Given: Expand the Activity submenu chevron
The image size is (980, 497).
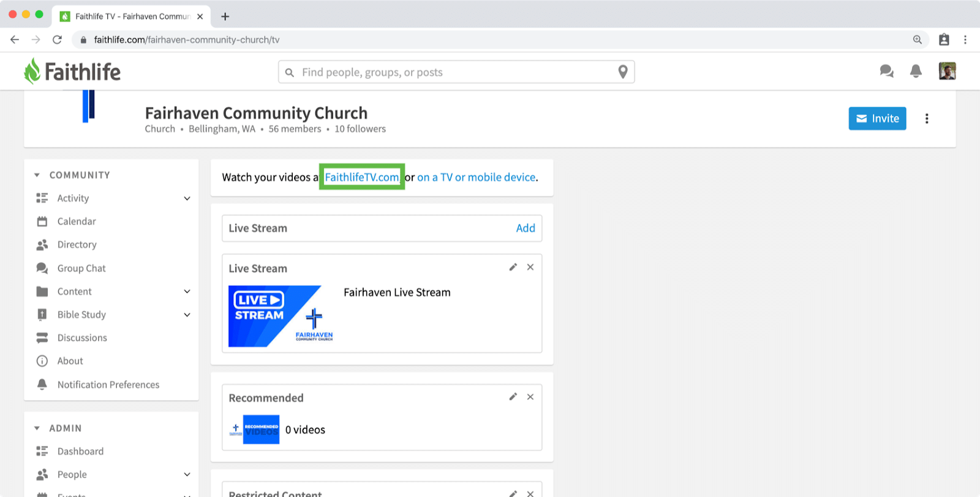Looking at the screenshot, I should tap(187, 198).
